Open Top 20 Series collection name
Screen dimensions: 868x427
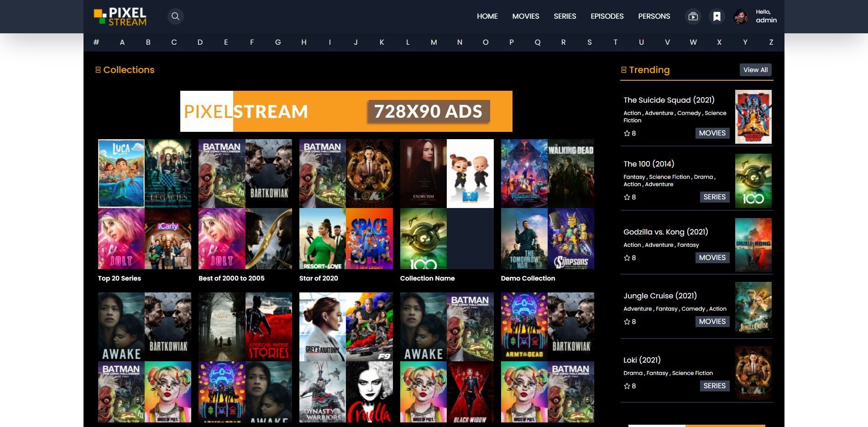[x=119, y=278]
